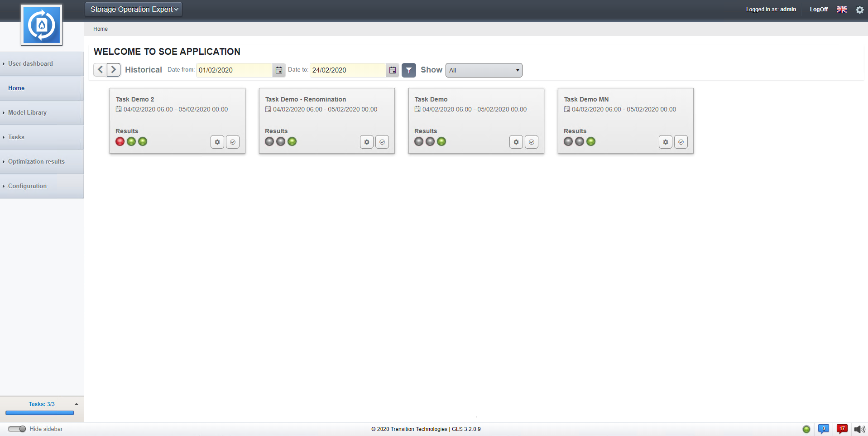The height and width of the screenshot is (436, 868).
Task: Open the Model Library menu
Action: click(x=27, y=112)
